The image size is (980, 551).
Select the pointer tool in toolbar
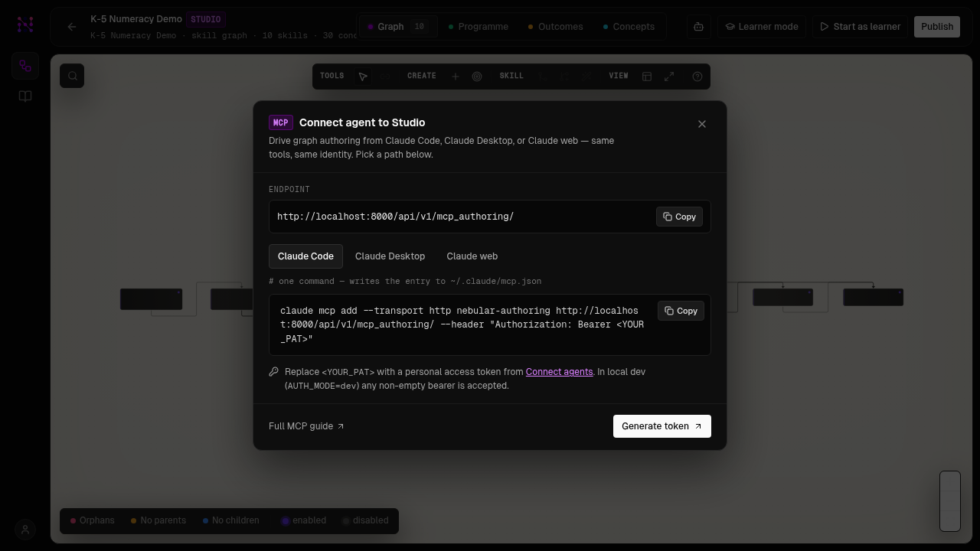pos(363,77)
